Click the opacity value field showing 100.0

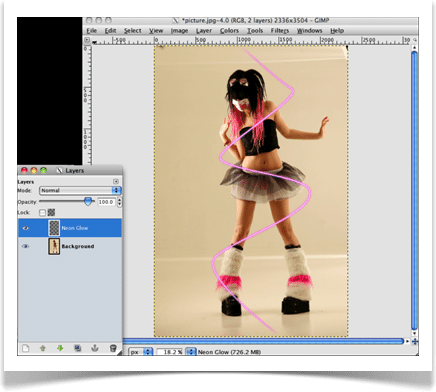tap(106, 202)
